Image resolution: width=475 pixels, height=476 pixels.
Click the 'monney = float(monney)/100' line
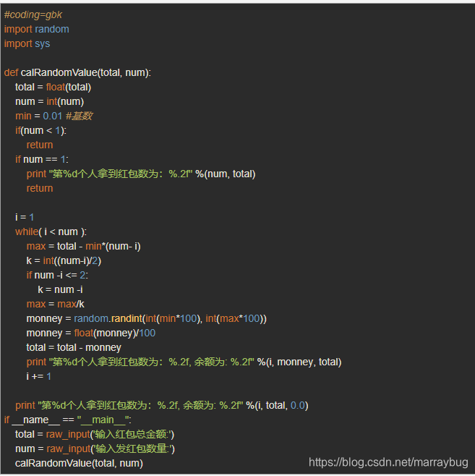pyautogui.click(x=90, y=333)
